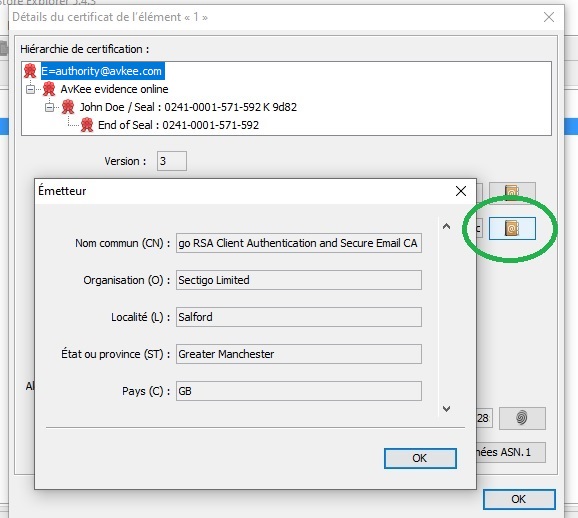Click the Nom commun (CN) field
The width and height of the screenshot is (578, 518).
pyautogui.click(x=299, y=243)
